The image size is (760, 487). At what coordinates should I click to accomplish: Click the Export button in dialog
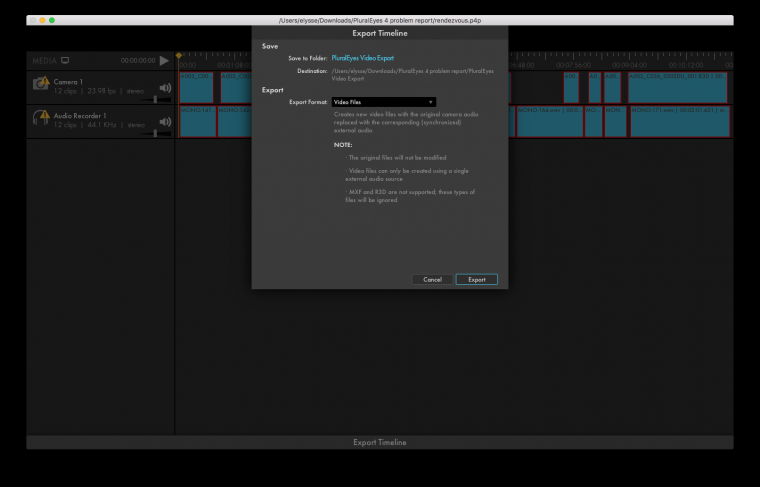pyautogui.click(x=476, y=279)
